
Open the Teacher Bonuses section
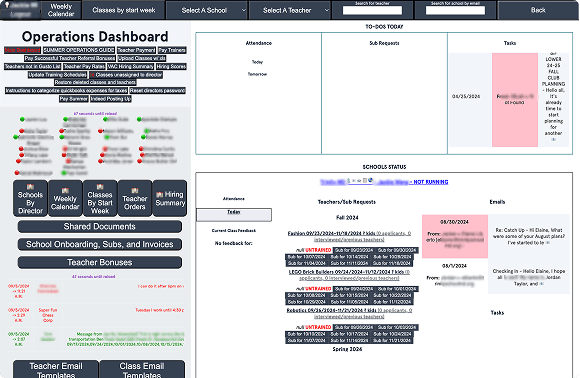click(x=100, y=262)
